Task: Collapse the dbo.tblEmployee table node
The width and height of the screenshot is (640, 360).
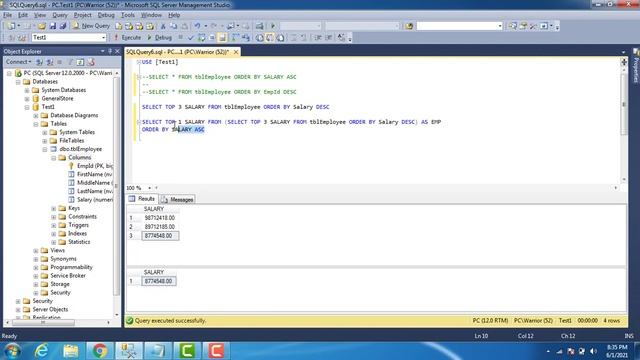Action: [45, 149]
